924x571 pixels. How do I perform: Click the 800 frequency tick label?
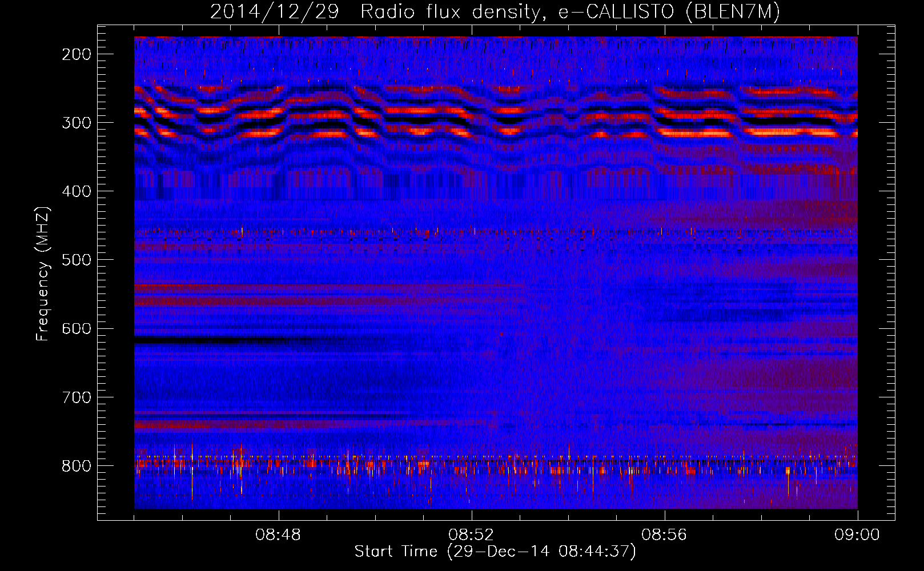click(76, 465)
